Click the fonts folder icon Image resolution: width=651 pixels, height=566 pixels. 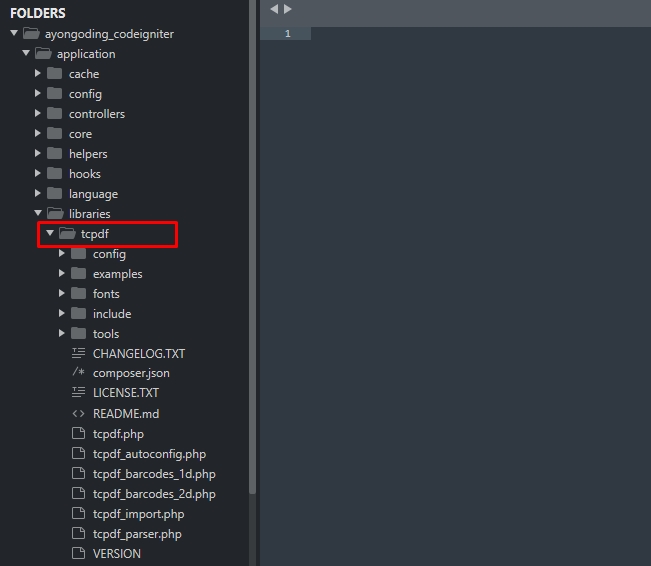[x=78, y=293]
